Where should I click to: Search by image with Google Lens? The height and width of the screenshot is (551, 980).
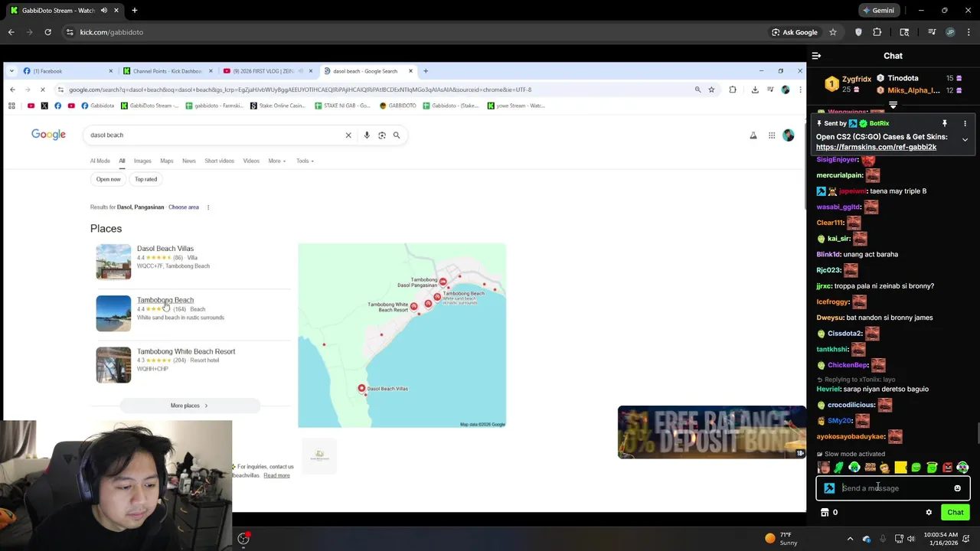click(x=381, y=135)
